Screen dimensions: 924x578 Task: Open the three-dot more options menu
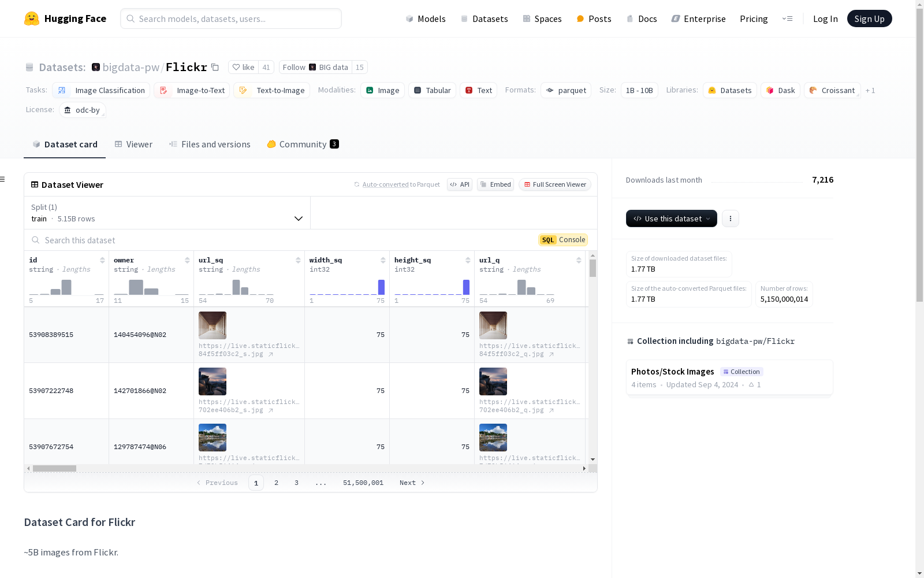point(731,218)
